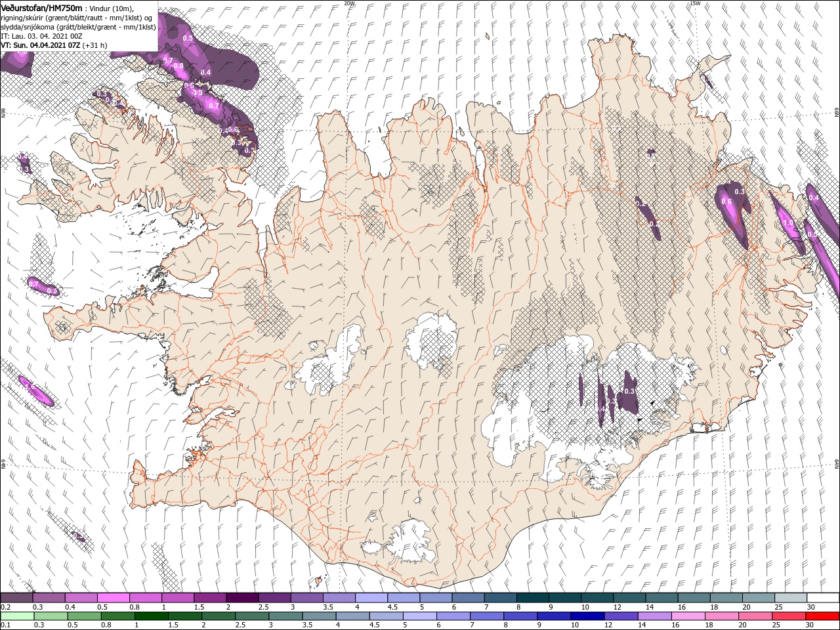Select the dark teal swatch at snow value 8
This screenshot has height=630, width=840.
[532, 598]
